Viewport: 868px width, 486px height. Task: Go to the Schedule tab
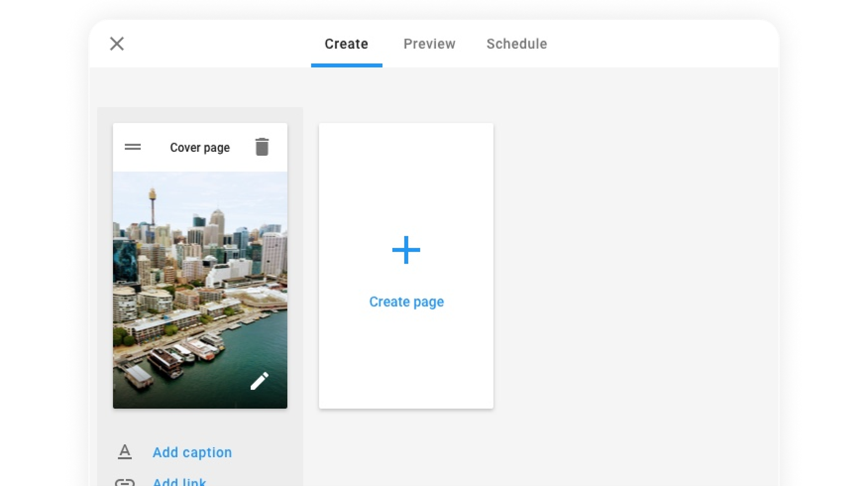pos(516,44)
